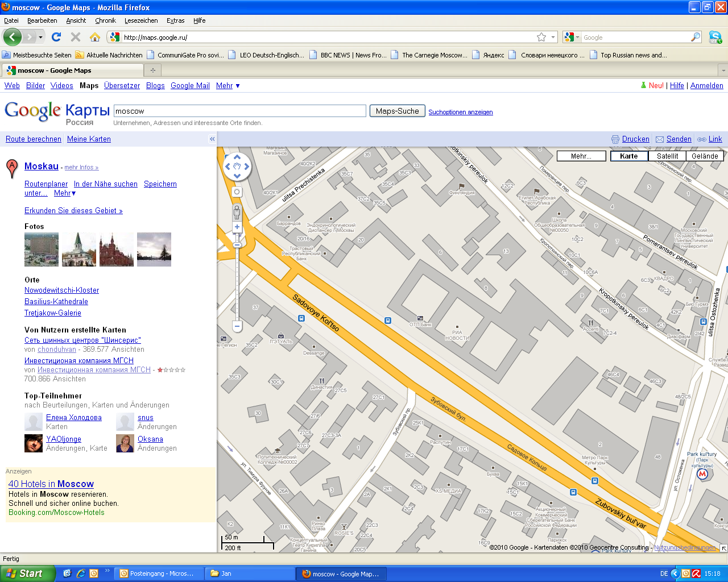
Task: Bookmark this page with the star icon
Action: click(541, 37)
